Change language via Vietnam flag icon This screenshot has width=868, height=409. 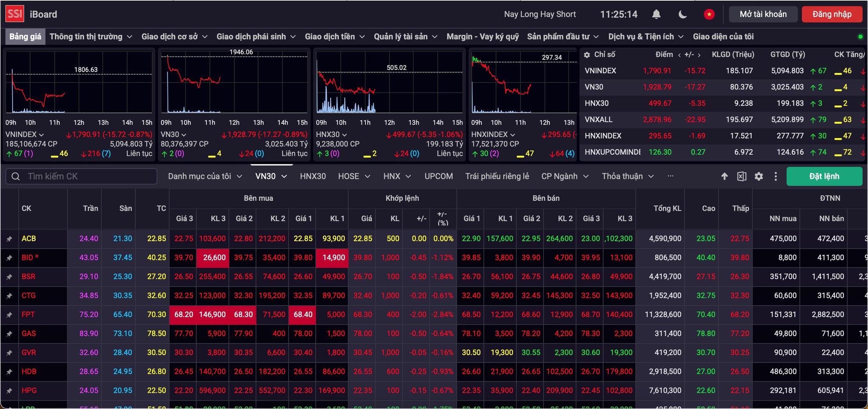pos(709,14)
